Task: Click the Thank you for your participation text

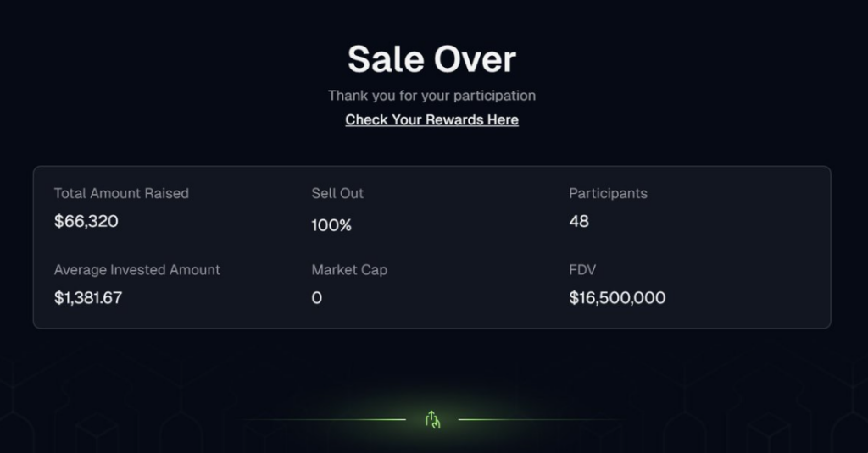Action: coord(431,96)
